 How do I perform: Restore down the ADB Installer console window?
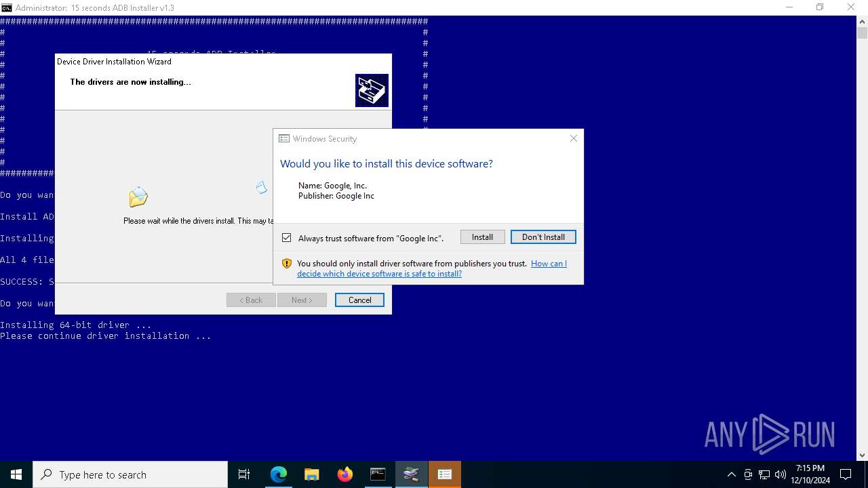coord(820,7)
